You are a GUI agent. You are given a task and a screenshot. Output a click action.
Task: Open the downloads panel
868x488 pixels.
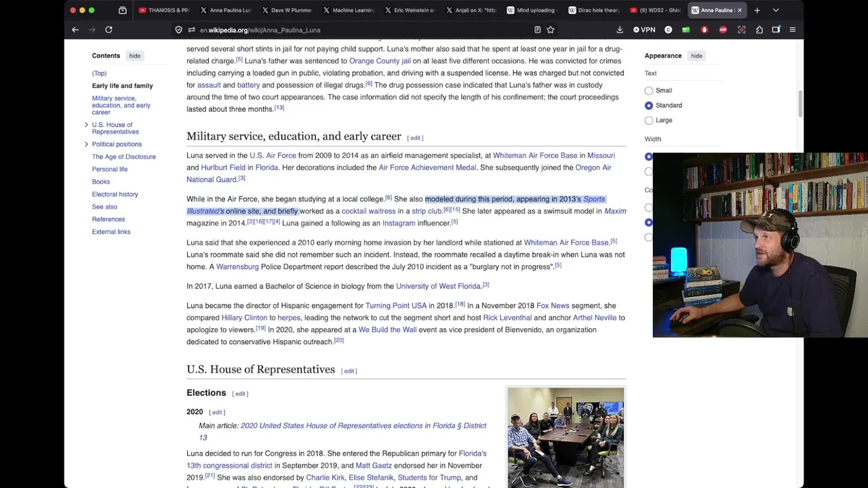tap(620, 30)
